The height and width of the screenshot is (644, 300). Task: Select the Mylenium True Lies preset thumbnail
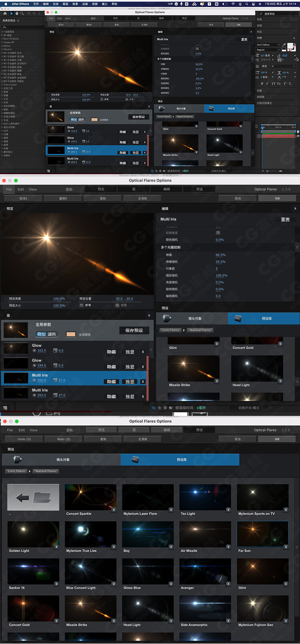[90, 534]
